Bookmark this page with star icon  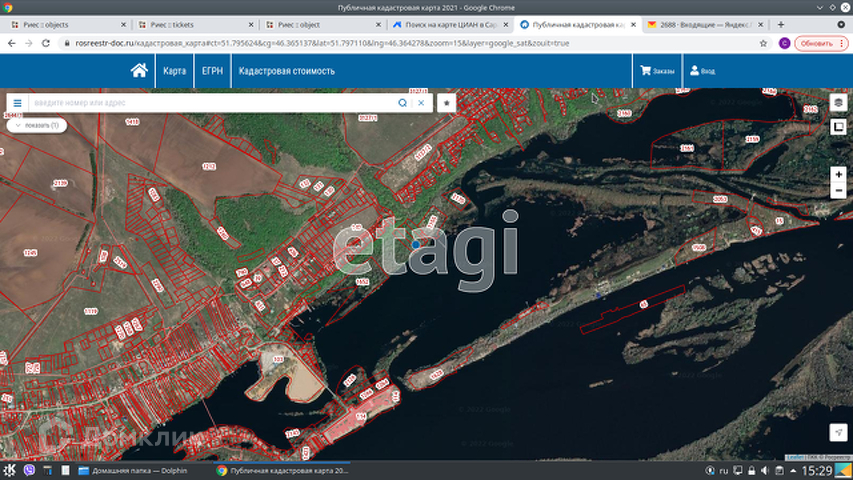pyautogui.click(x=763, y=43)
